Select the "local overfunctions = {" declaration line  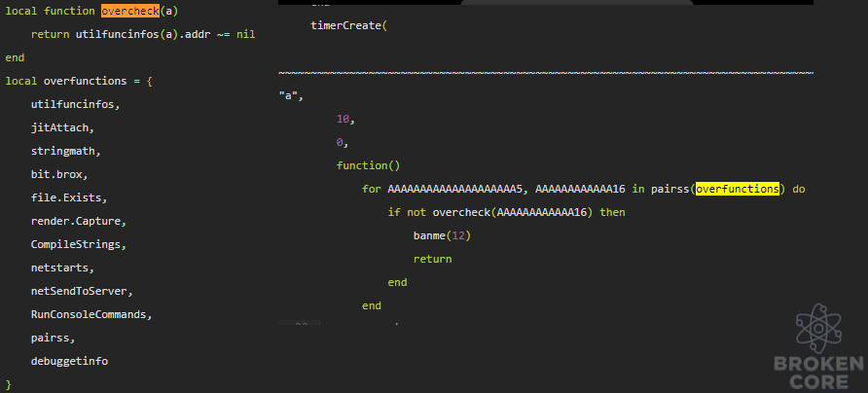[79, 81]
